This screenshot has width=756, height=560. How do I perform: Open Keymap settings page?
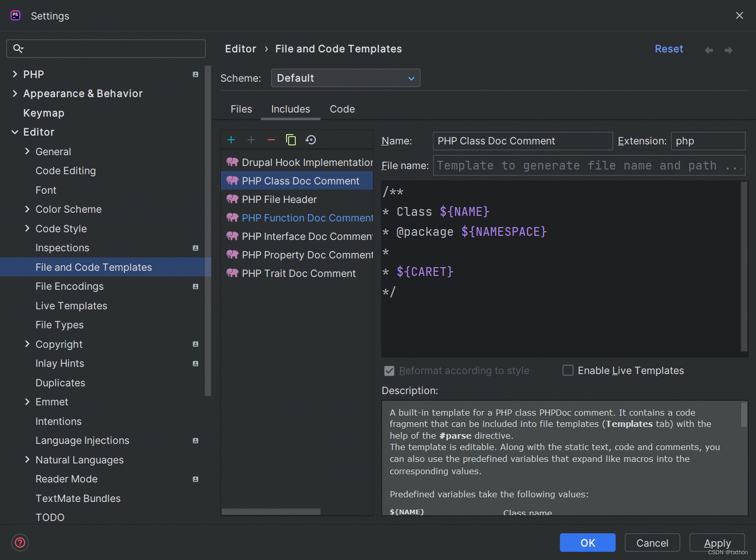tap(44, 113)
